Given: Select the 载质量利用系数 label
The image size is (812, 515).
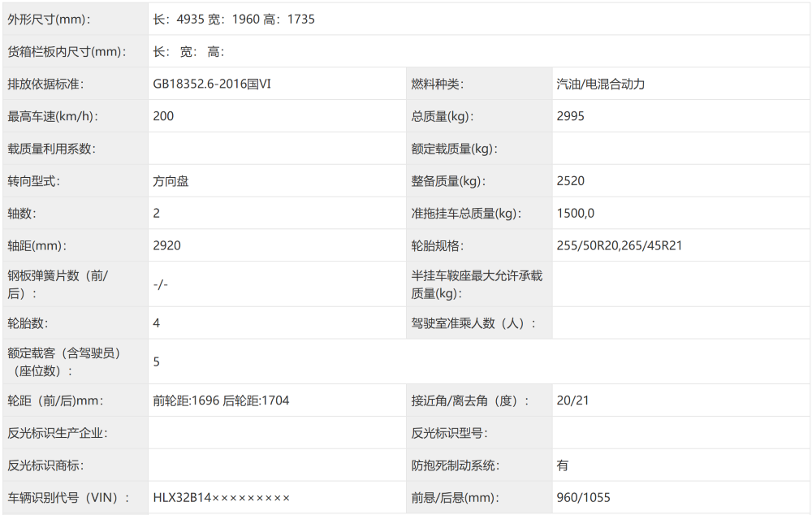Looking at the screenshot, I should point(52,149).
